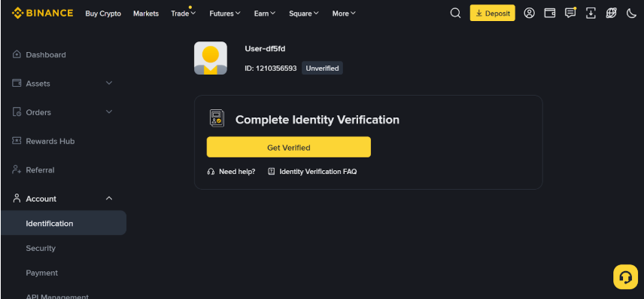Click the FAQ document icon
644x299 pixels.
click(x=271, y=172)
